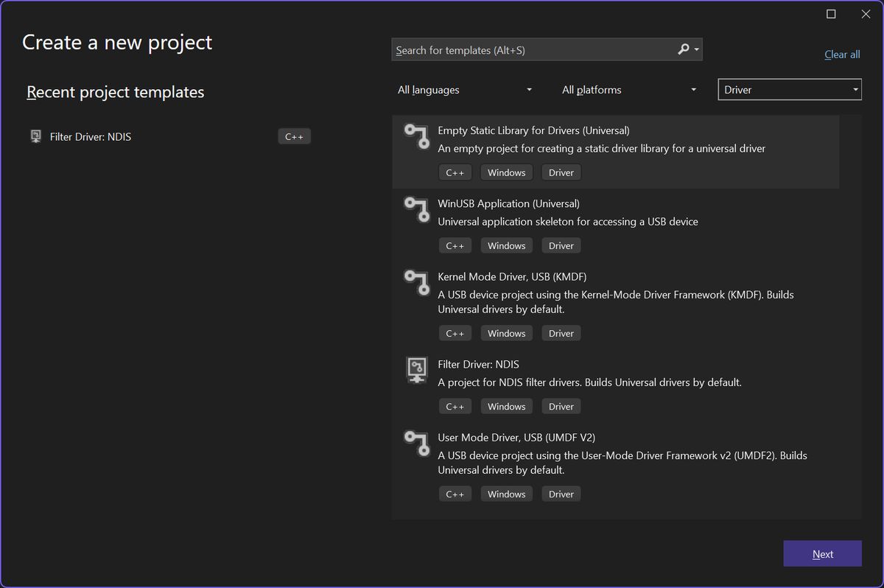This screenshot has width=884, height=588.
Task: Click the search magnifier icon
Action: pyautogui.click(x=684, y=49)
